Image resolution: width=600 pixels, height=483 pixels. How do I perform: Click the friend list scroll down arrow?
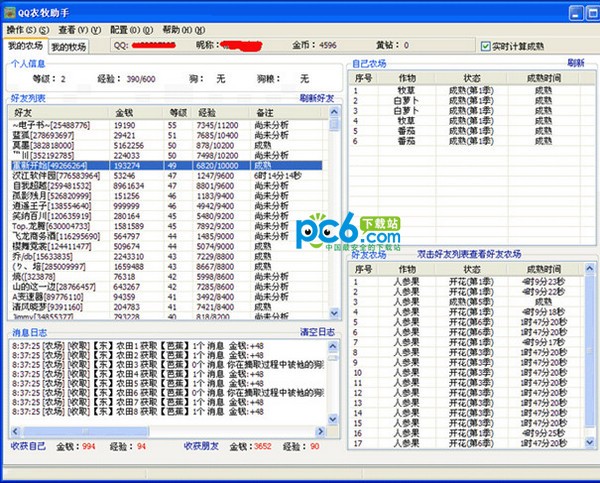[334, 313]
